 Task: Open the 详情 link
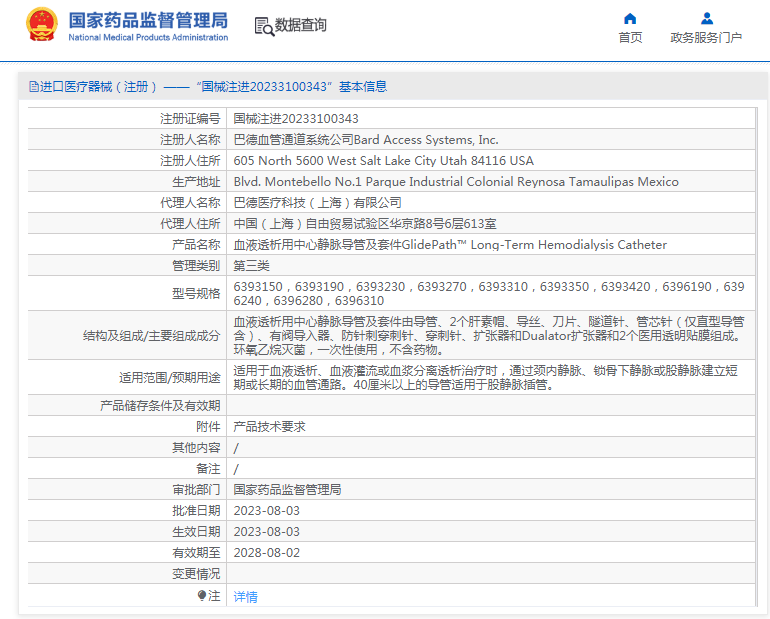[x=245, y=596]
